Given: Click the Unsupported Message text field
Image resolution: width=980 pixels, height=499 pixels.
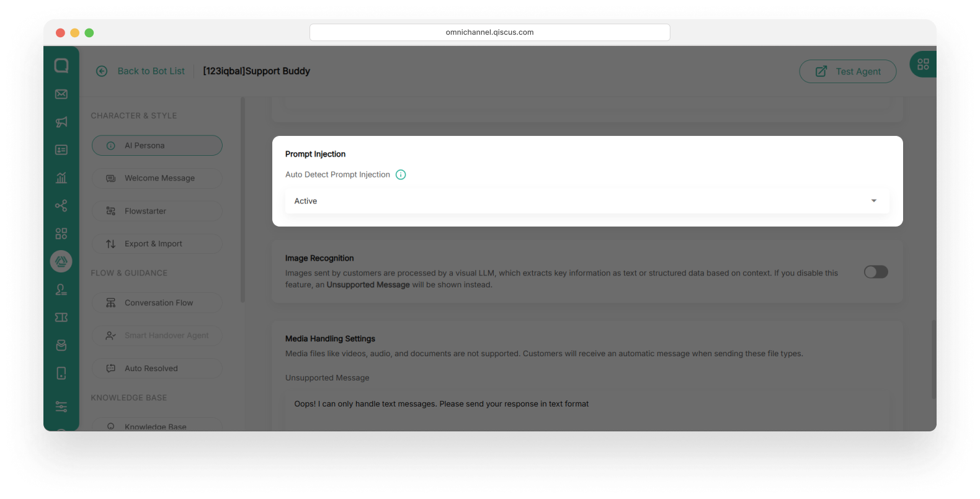Looking at the screenshot, I should click(x=587, y=411).
